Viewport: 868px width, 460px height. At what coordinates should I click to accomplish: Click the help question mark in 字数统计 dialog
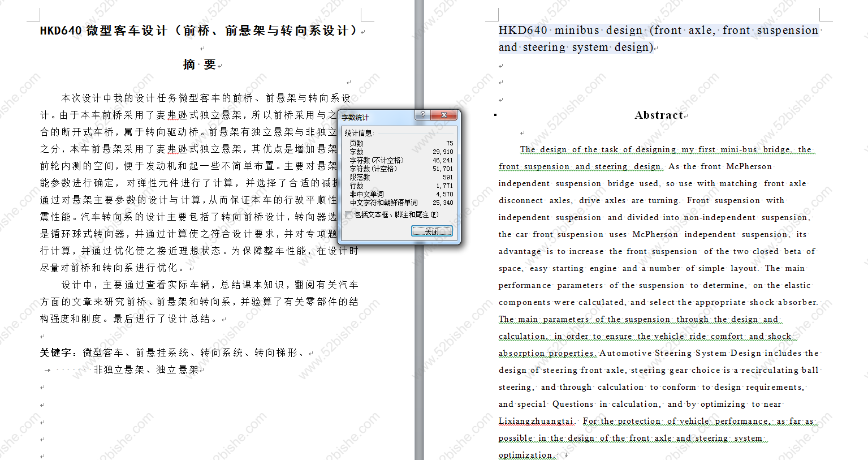pyautogui.click(x=422, y=115)
